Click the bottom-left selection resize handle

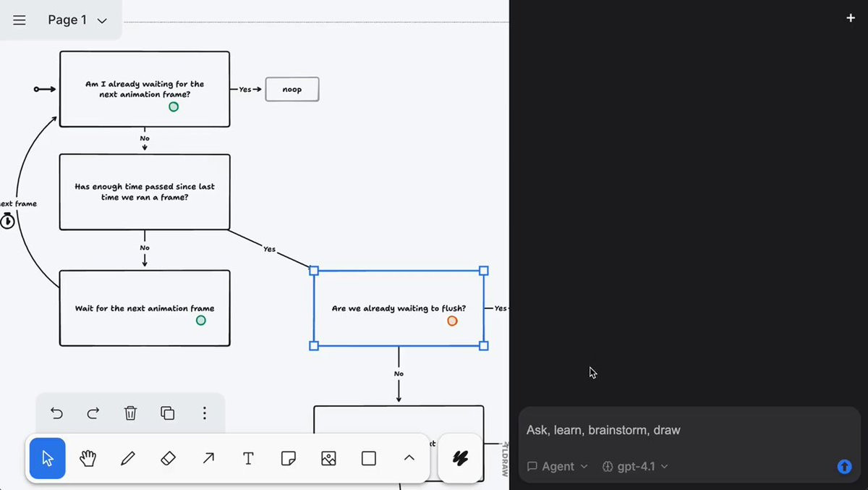coord(314,346)
